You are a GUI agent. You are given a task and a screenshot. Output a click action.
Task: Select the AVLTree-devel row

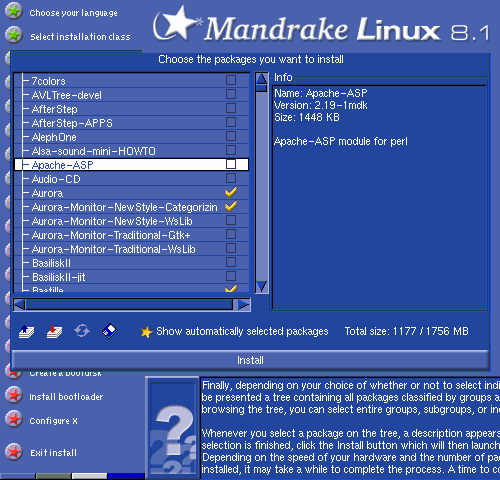point(131,95)
